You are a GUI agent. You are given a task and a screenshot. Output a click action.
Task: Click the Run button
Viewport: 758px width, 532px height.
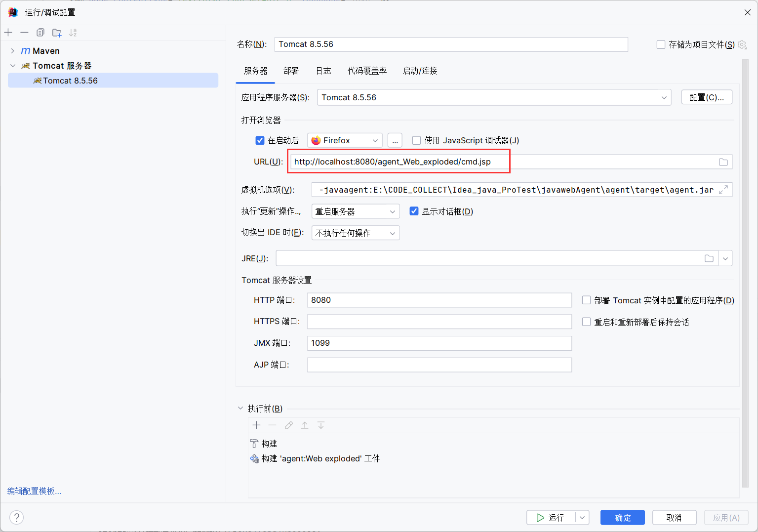point(551,517)
